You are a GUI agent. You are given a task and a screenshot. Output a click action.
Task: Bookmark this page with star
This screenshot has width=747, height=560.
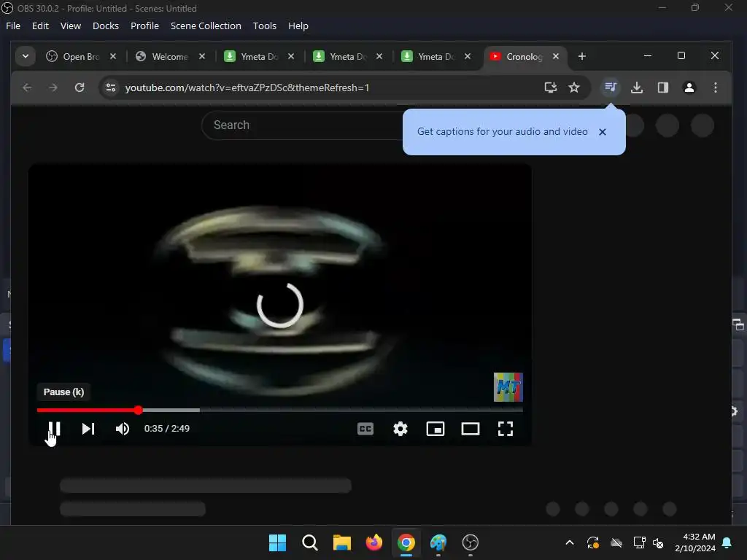[574, 87]
